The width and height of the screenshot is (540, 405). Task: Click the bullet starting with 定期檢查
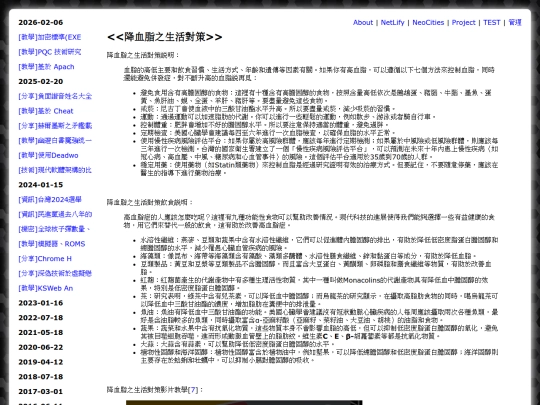click(x=268, y=133)
